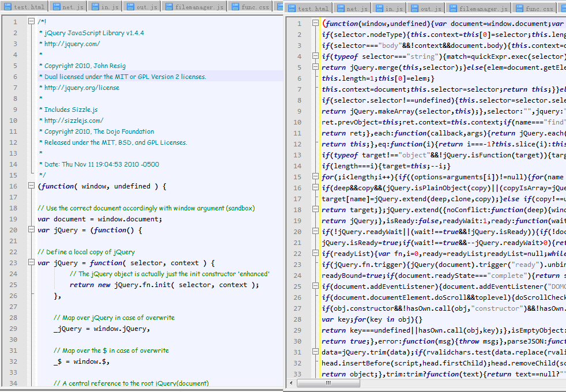Click the http://jquery.org/license URL in the comment

(x=81, y=88)
